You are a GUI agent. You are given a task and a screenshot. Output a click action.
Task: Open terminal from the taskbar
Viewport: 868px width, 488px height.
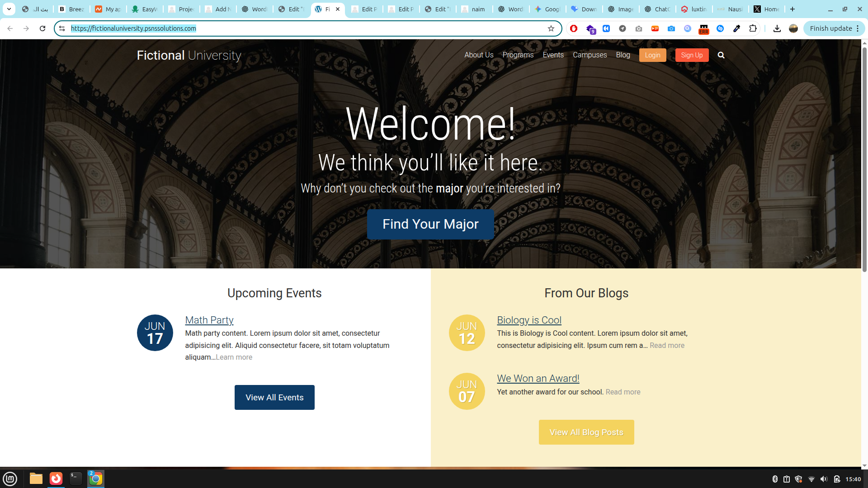coord(75,479)
